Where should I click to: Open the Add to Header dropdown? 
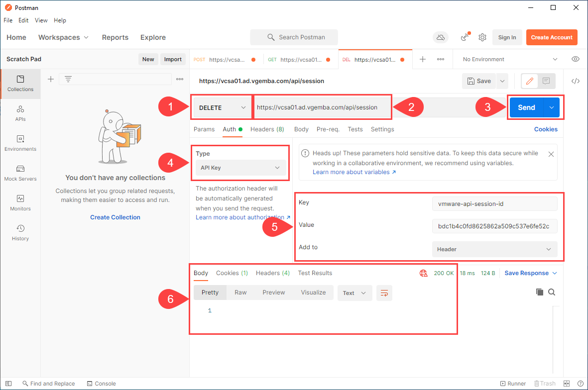(494, 249)
